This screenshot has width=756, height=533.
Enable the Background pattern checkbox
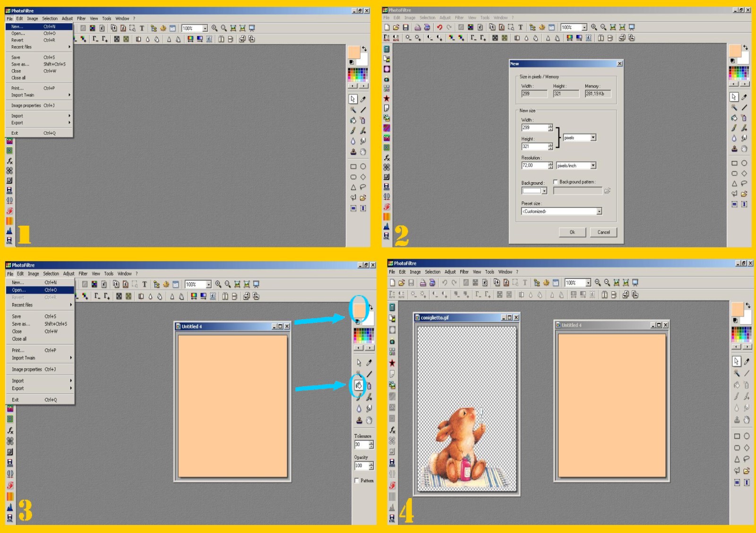tap(556, 182)
